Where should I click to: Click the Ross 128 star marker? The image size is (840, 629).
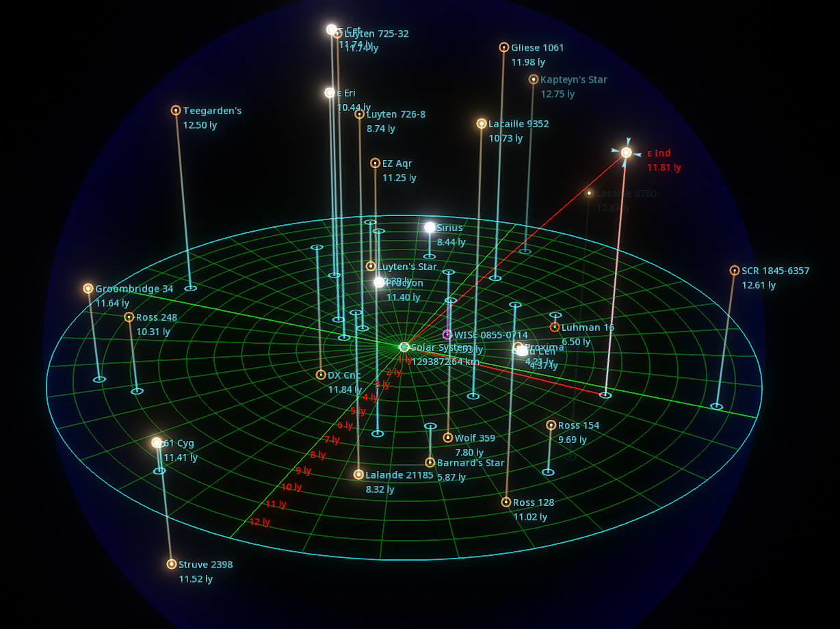click(x=506, y=502)
